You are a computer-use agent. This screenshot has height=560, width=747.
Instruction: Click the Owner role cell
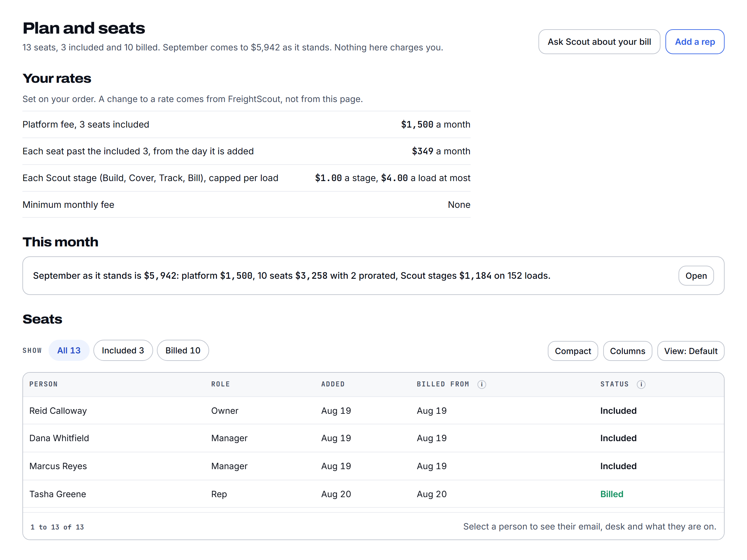[x=225, y=410]
